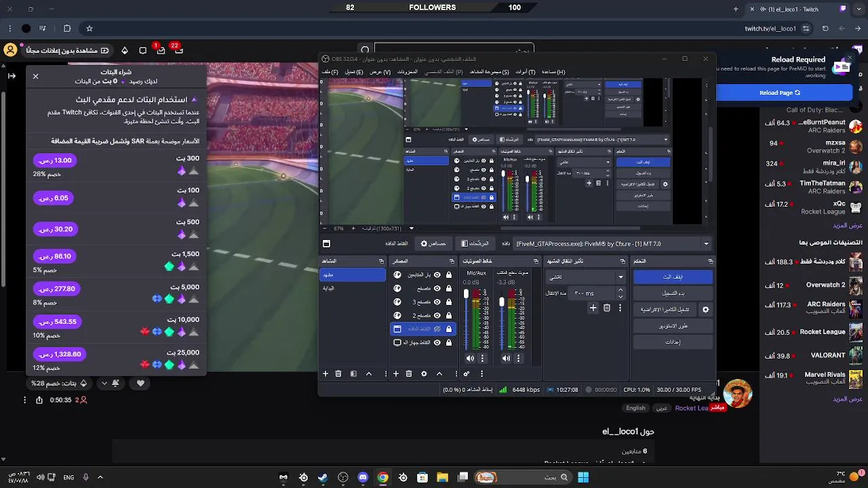This screenshot has width=868, height=488.
Task: Hide the مصلح 2 source eye
Action: click(437, 315)
